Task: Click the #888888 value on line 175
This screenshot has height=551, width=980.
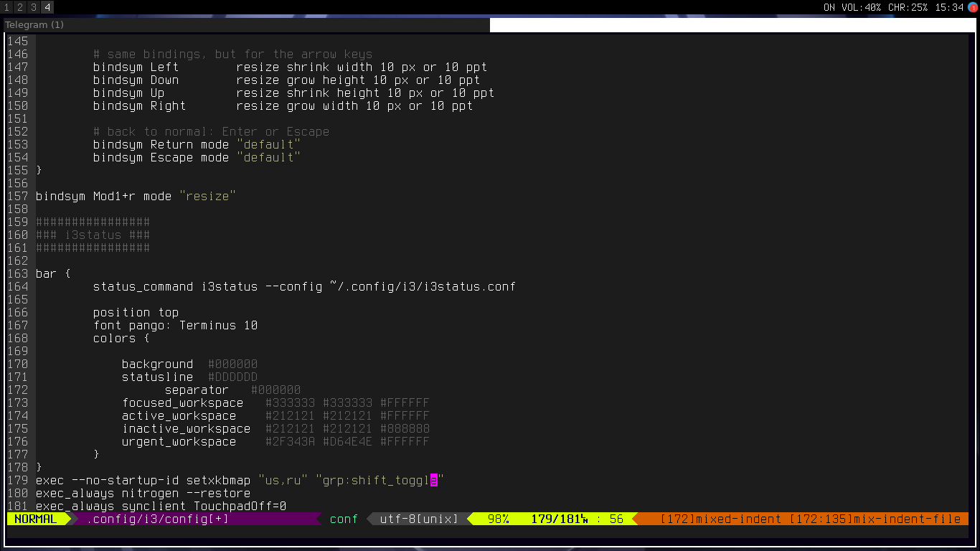Action: coord(405,428)
